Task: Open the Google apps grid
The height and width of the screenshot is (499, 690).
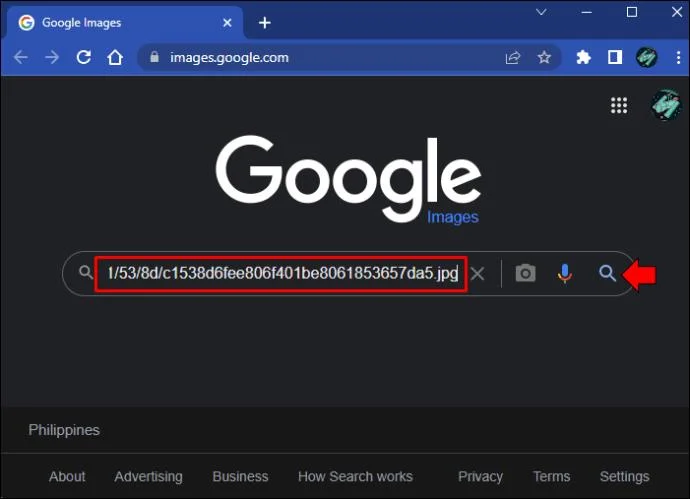Action: click(x=619, y=105)
